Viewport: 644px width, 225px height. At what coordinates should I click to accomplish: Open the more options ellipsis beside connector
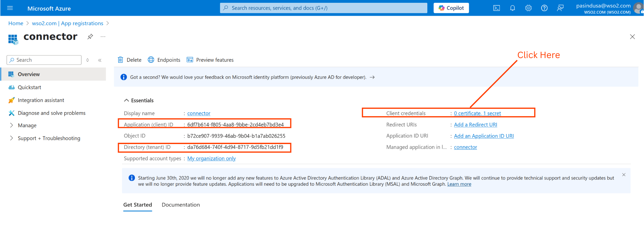coord(103,36)
